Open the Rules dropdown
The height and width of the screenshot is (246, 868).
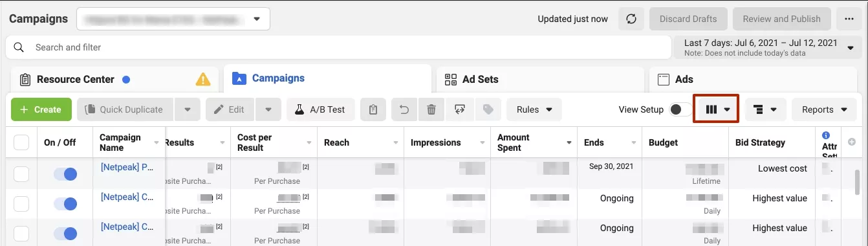(534, 109)
